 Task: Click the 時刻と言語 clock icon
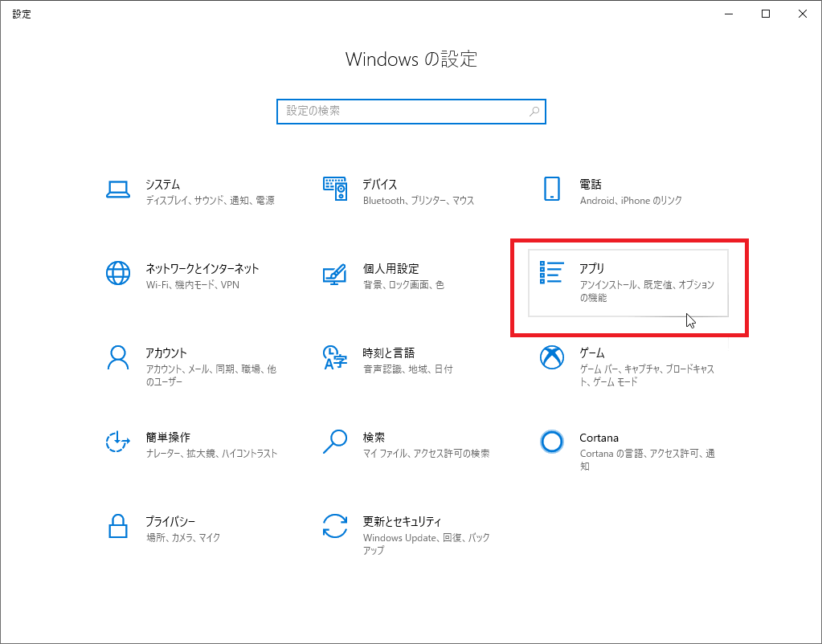tap(334, 357)
